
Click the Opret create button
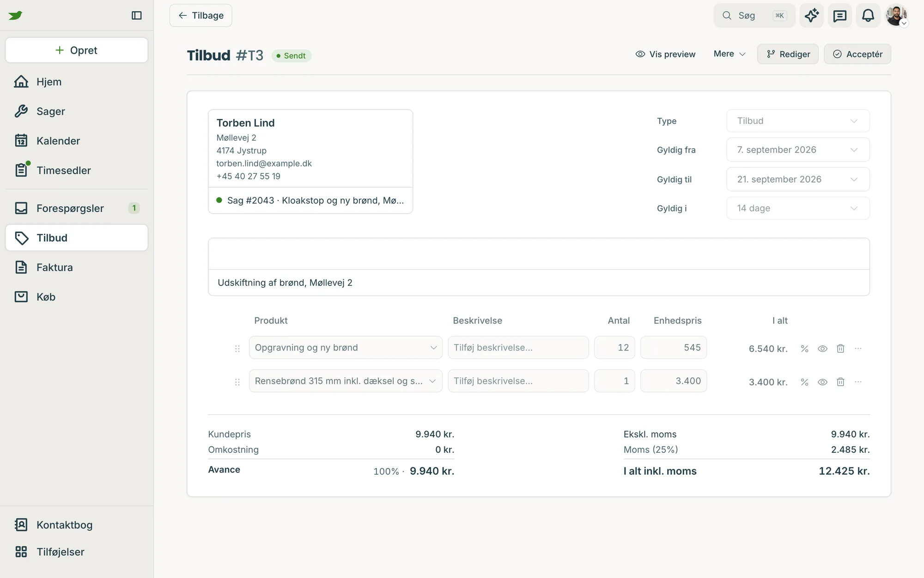tap(77, 50)
